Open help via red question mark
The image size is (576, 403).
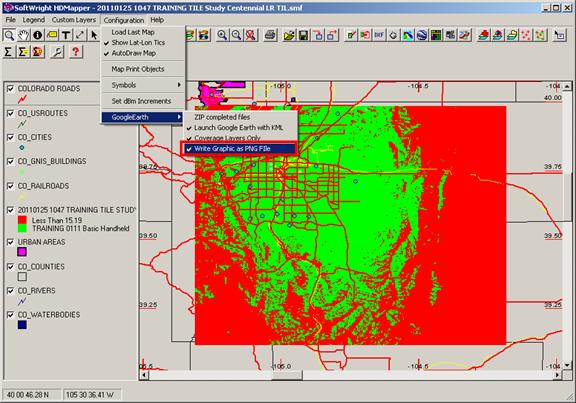tap(75, 52)
